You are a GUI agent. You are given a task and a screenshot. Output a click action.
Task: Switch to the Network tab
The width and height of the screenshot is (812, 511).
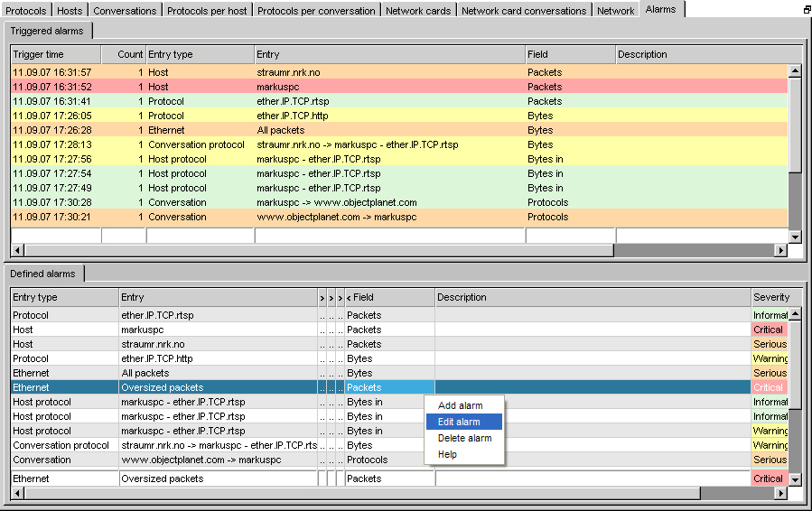(x=616, y=10)
